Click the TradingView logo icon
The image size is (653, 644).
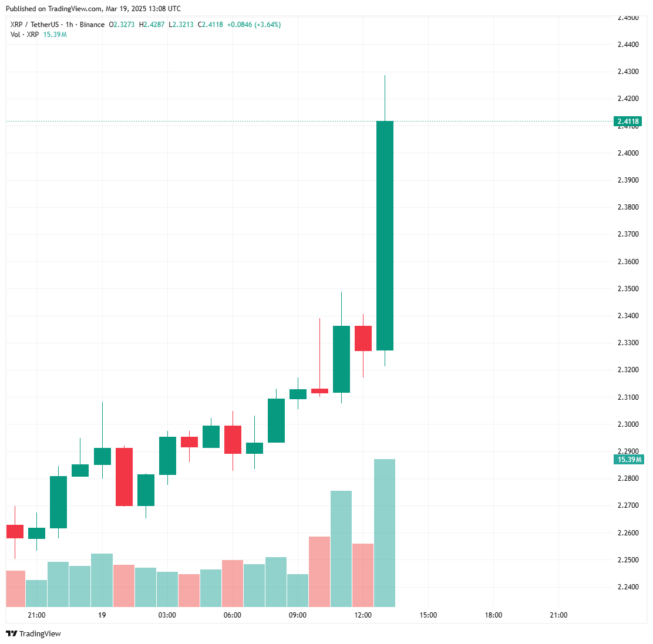11,633
